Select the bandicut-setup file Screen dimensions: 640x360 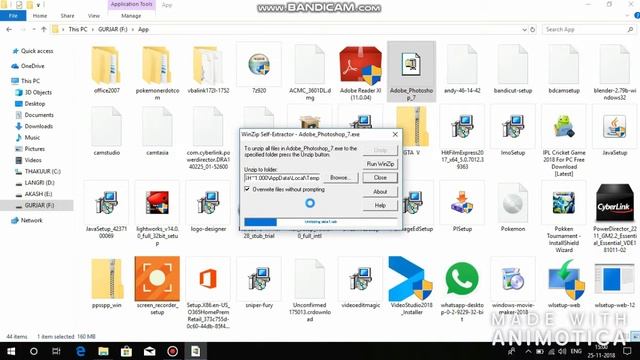coord(513,70)
